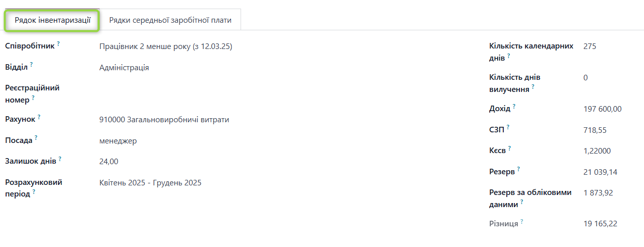This screenshot has height=247, width=644.
Task: Click help icon next to Резерв
Action: coord(518,169)
